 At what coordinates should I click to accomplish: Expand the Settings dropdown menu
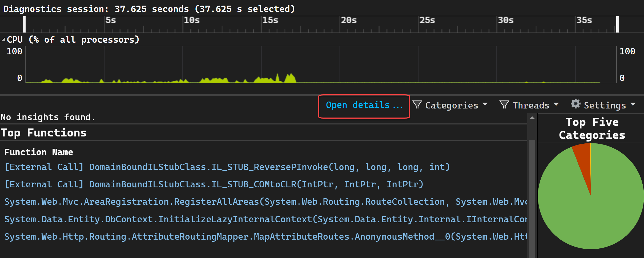click(635, 105)
